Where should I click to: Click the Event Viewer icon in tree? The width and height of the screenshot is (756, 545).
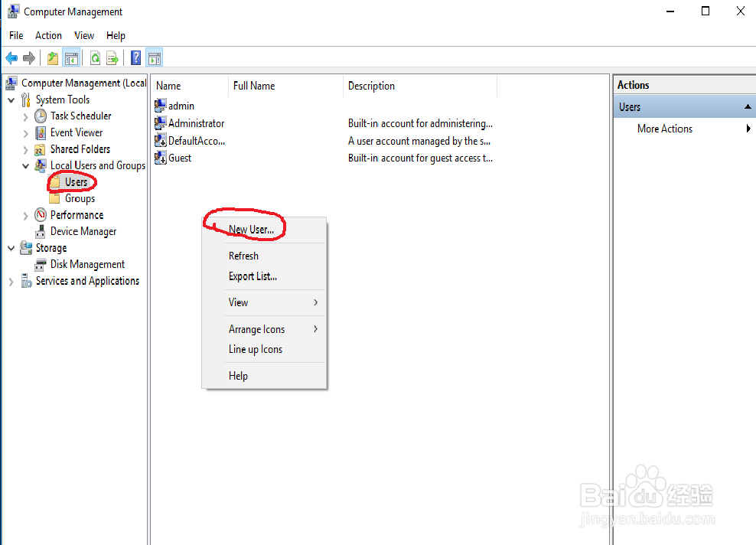click(41, 132)
